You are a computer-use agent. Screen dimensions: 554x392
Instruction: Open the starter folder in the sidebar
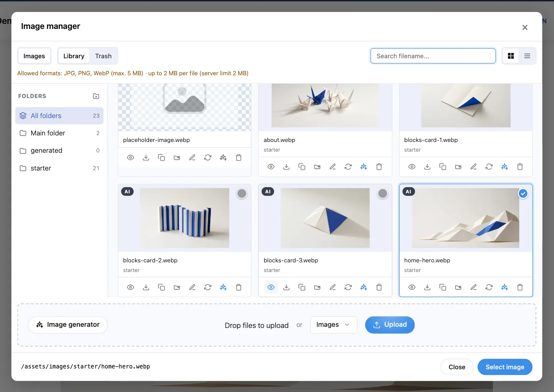click(59, 168)
